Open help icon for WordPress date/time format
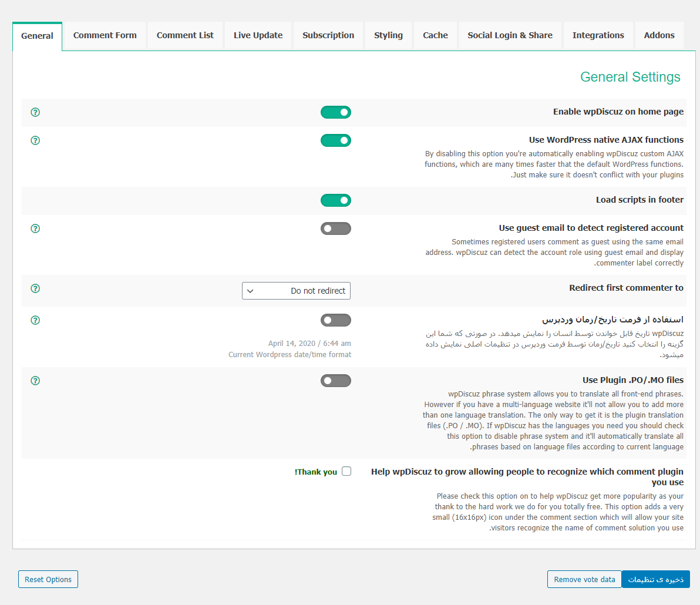Screen dimensions: 700x605 35,320
